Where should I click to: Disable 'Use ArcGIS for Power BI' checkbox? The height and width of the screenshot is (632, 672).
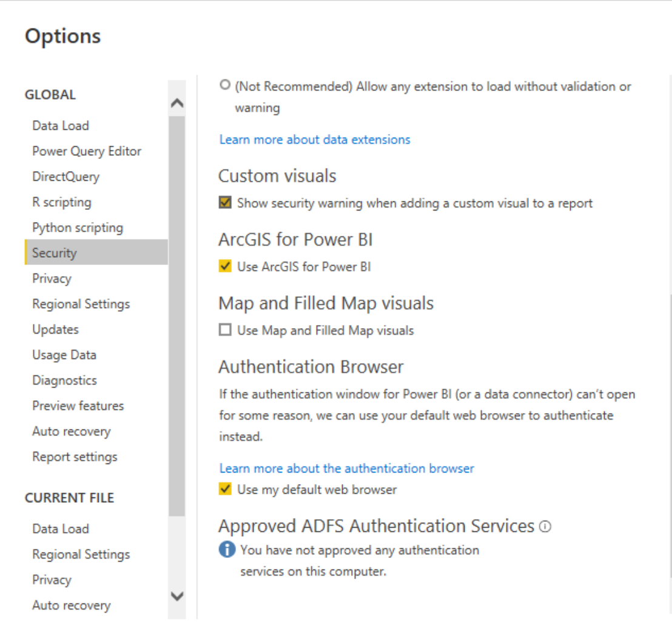(225, 266)
